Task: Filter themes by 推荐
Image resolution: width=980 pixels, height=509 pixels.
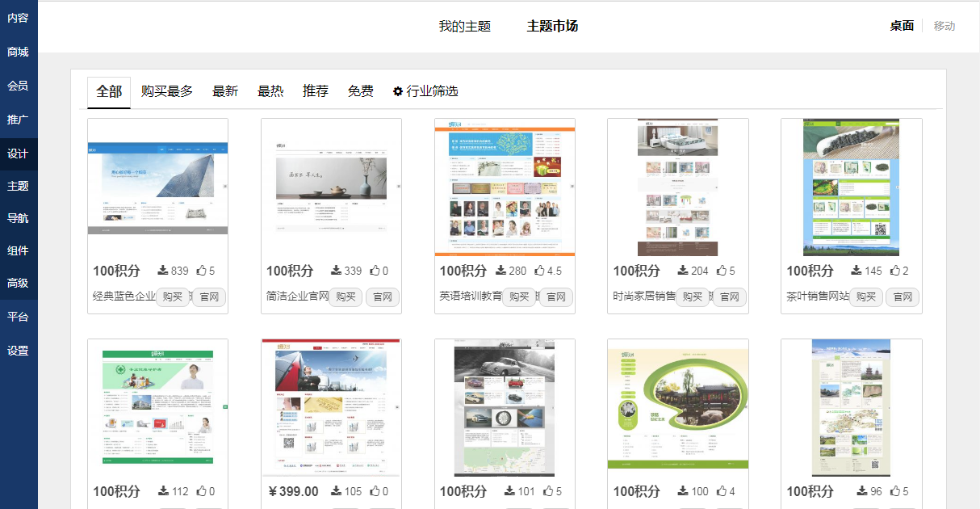Action: [x=316, y=91]
